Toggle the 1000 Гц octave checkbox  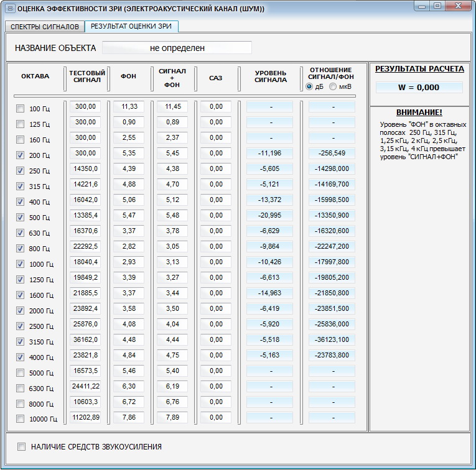tap(21, 264)
